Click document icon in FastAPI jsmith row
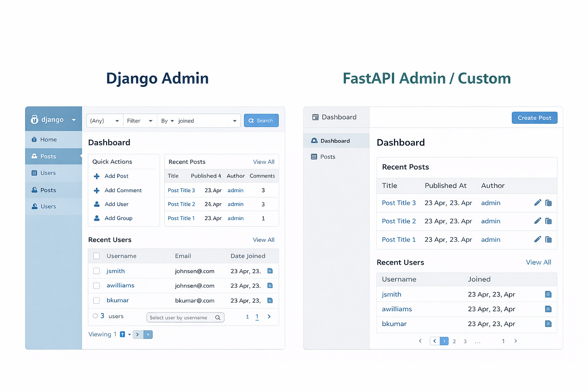 pyautogui.click(x=548, y=294)
